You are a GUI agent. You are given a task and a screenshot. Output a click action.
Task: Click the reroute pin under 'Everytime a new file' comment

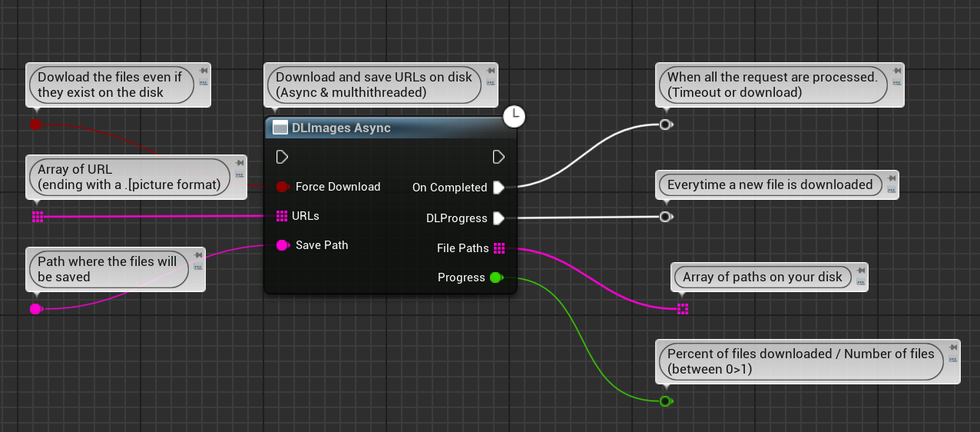pyautogui.click(x=666, y=217)
